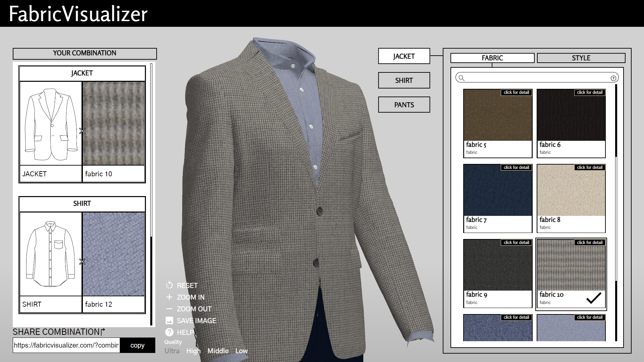644x362 pixels.
Task: Open fabric 5 click for detail
Action: click(516, 93)
